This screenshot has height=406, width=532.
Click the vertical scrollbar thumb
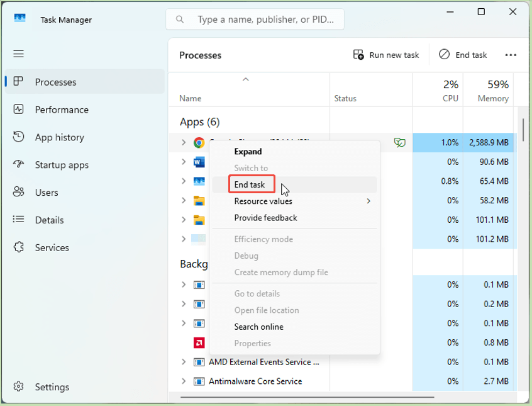pos(523,130)
